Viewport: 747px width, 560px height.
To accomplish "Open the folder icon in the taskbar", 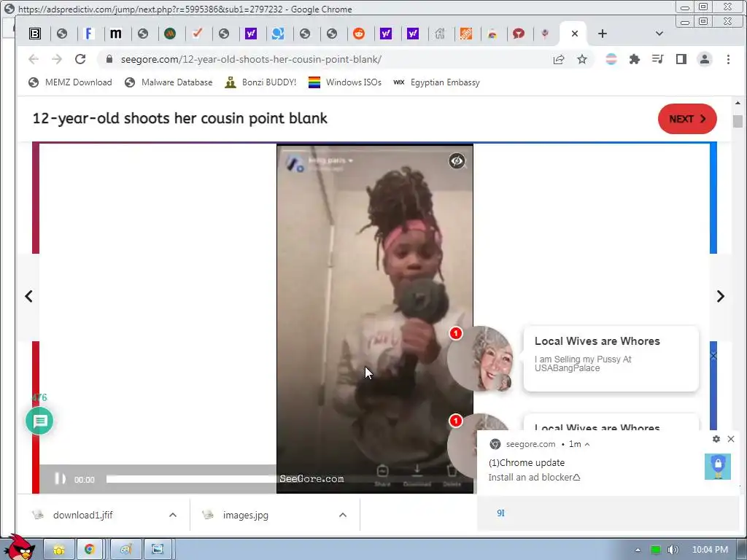I will click(x=59, y=550).
